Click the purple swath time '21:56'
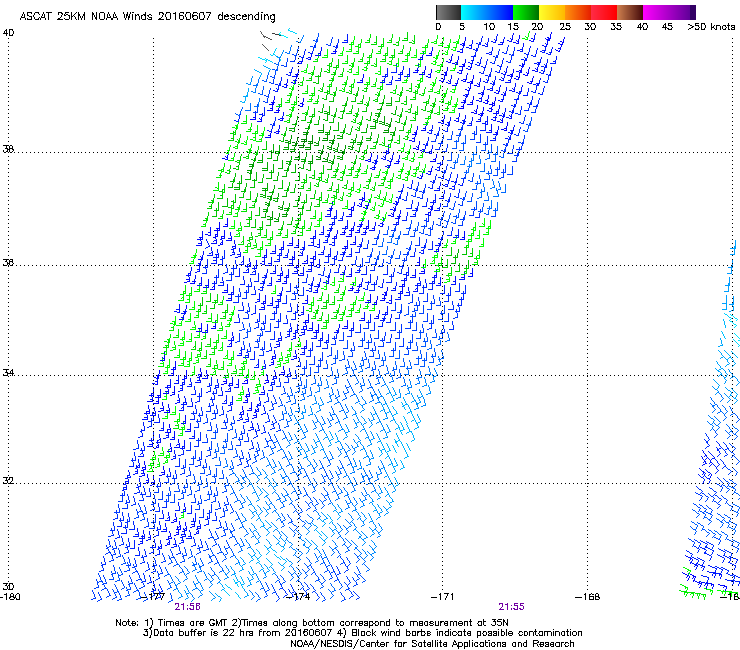 point(187,607)
